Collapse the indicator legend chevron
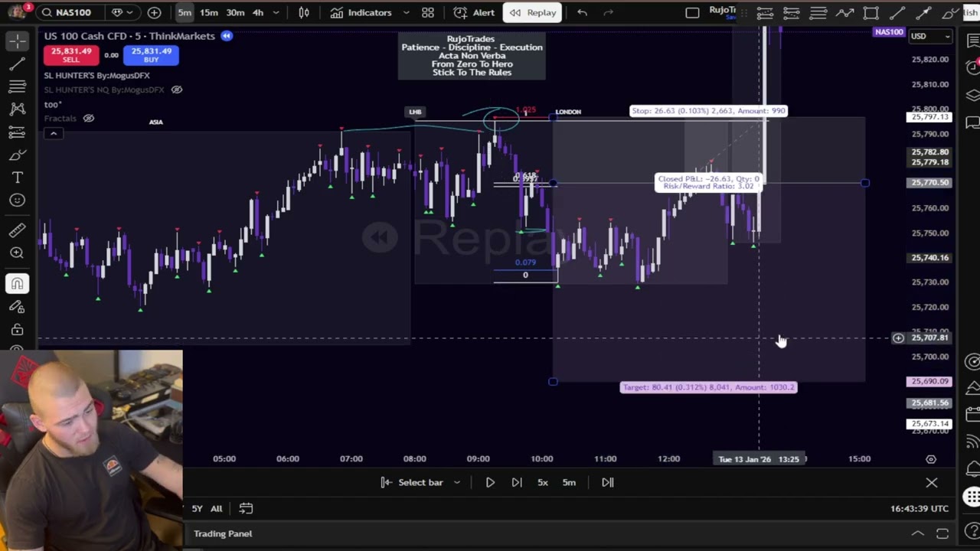The width and height of the screenshot is (980, 551). click(x=54, y=134)
